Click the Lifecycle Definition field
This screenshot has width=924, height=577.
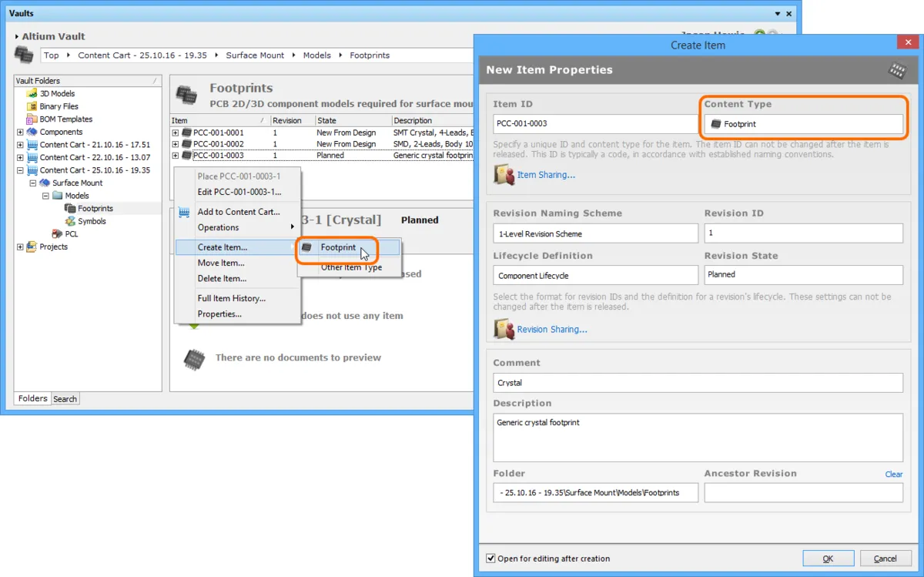point(596,275)
